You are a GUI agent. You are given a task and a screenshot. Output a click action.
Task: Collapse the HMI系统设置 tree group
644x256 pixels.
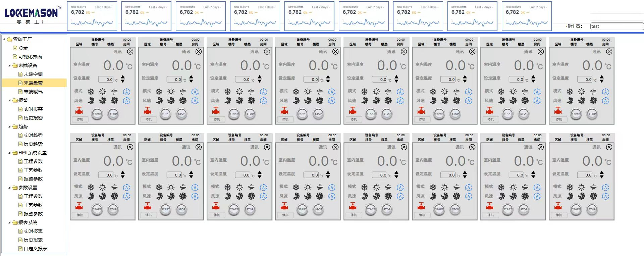[x=10, y=153]
